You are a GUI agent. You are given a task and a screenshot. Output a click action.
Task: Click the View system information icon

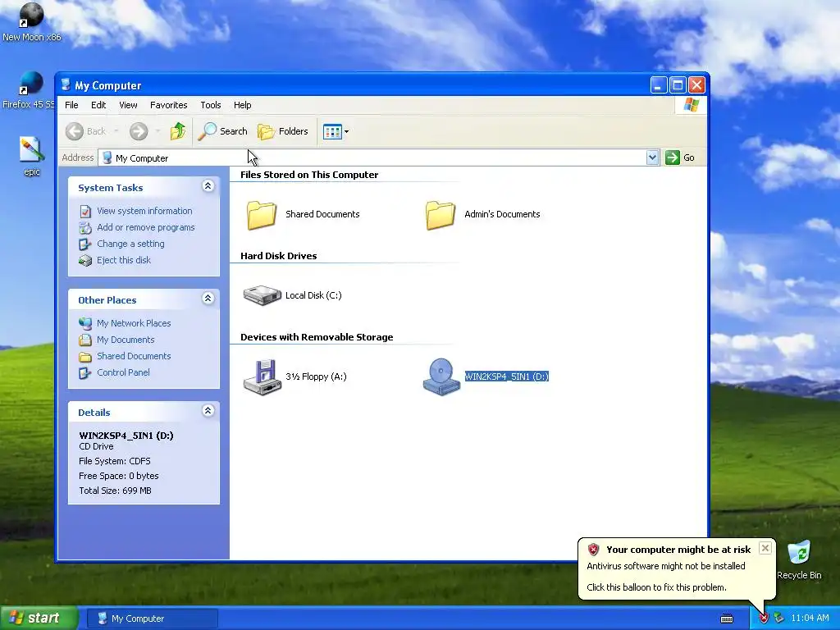[x=85, y=212]
